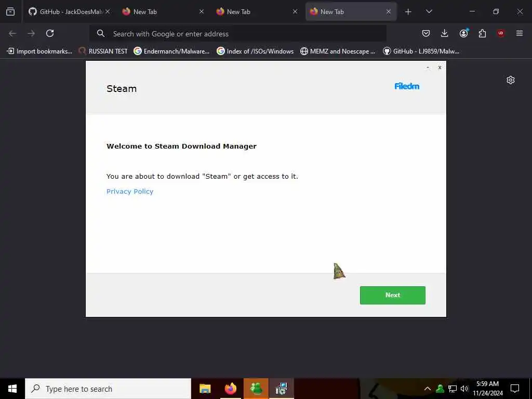Click the Filedm logo in installer
532x399 pixels.
coord(407,86)
